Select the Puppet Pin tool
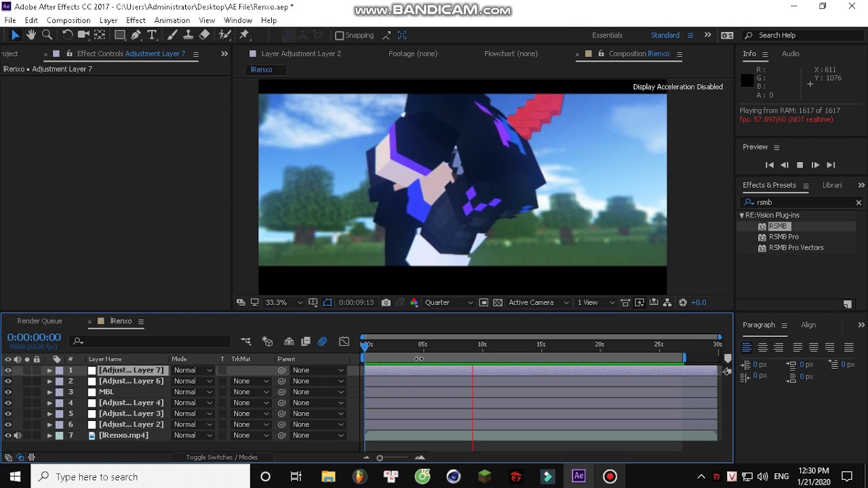 tap(244, 35)
